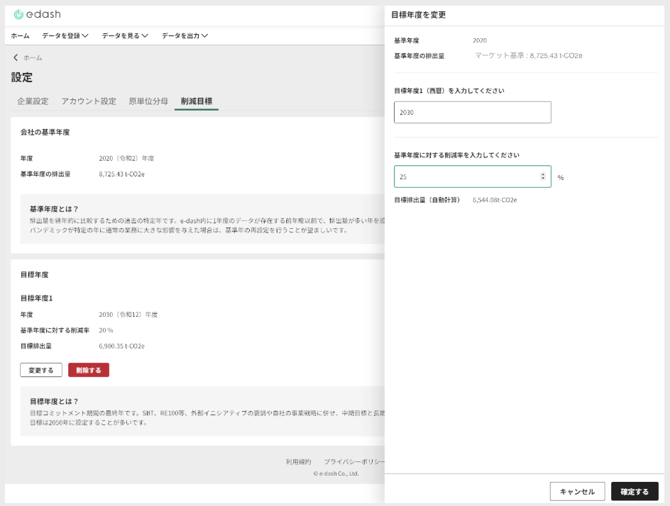Screen dimensions: 670x506
Task: Expand the データを出力 dropdown menu
Action: [185, 36]
